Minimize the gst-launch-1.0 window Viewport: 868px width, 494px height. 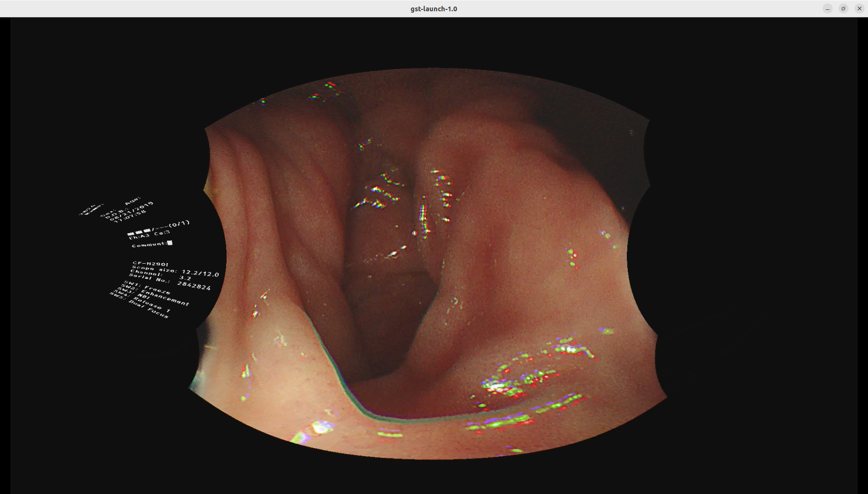tap(828, 8)
